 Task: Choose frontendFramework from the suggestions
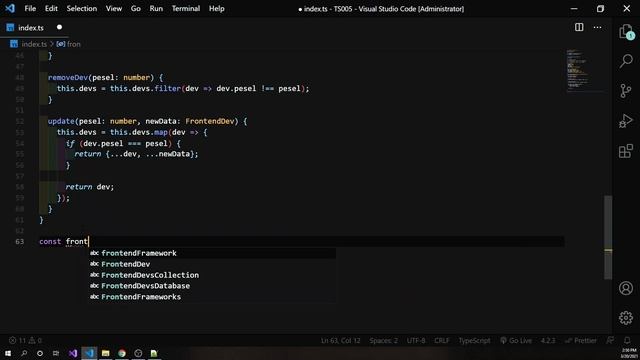coord(213,253)
